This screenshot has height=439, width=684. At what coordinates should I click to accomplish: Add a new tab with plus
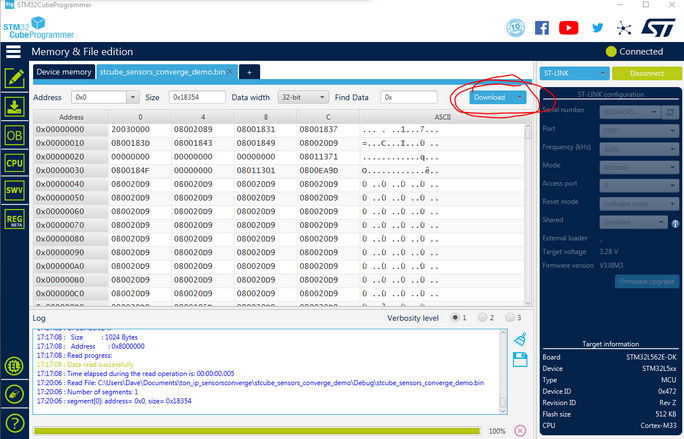coord(249,72)
